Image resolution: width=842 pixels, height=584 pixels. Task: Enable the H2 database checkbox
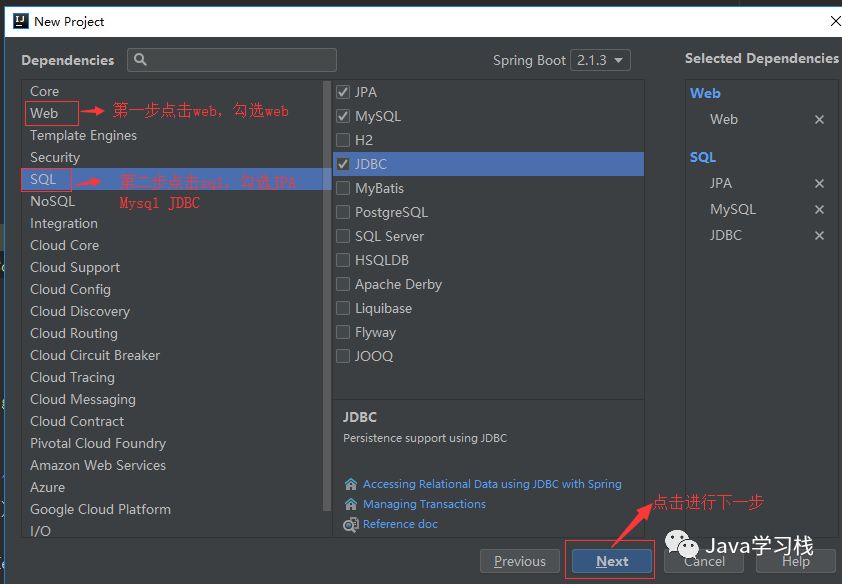pos(343,140)
